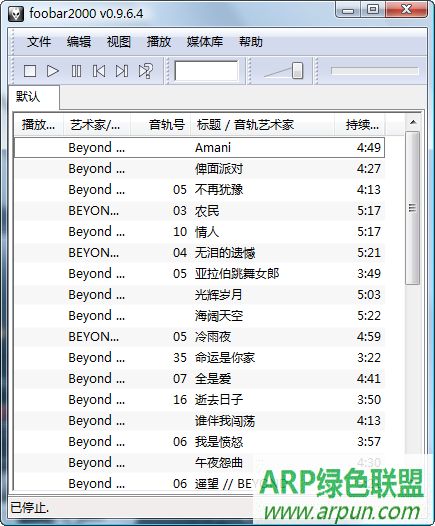435x526 pixels.
Task: Click track number 35 in 命运是你家 row
Action: click(180, 358)
